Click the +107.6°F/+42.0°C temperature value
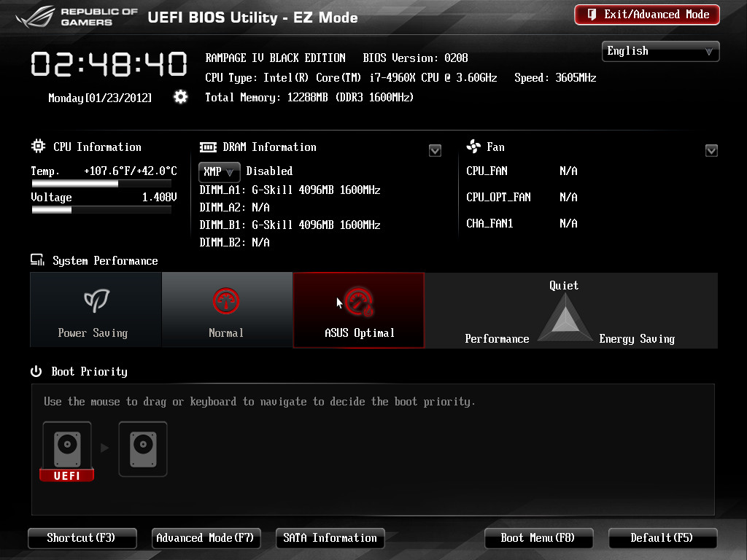This screenshot has height=560, width=747. [x=131, y=171]
